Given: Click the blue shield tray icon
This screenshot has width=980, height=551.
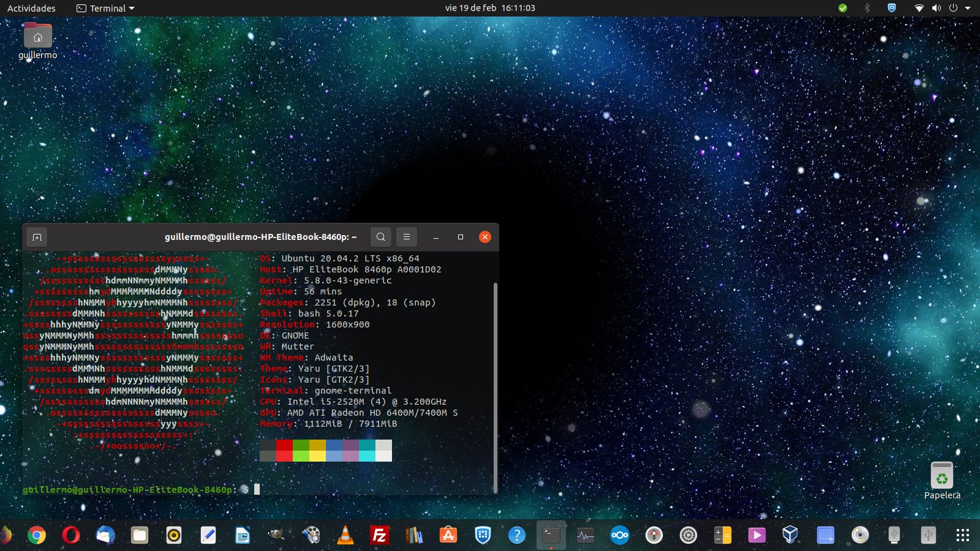Looking at the screenshot, I should tap(892, 8).
